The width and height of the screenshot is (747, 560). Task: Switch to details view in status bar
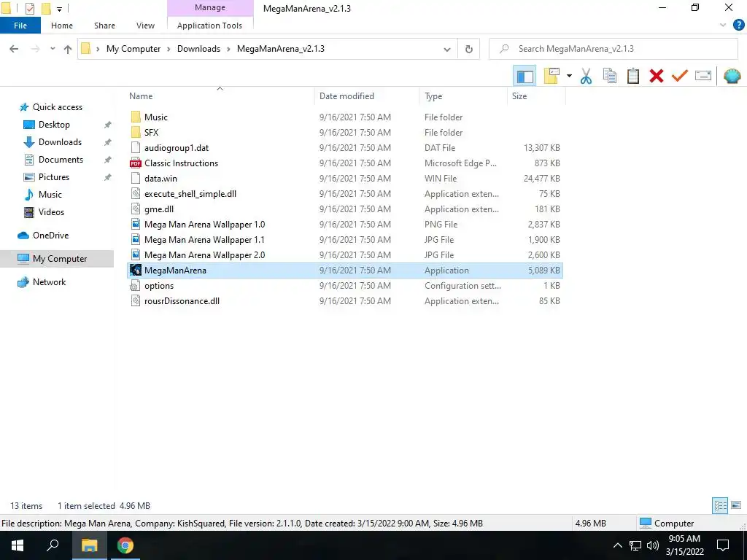720,506
